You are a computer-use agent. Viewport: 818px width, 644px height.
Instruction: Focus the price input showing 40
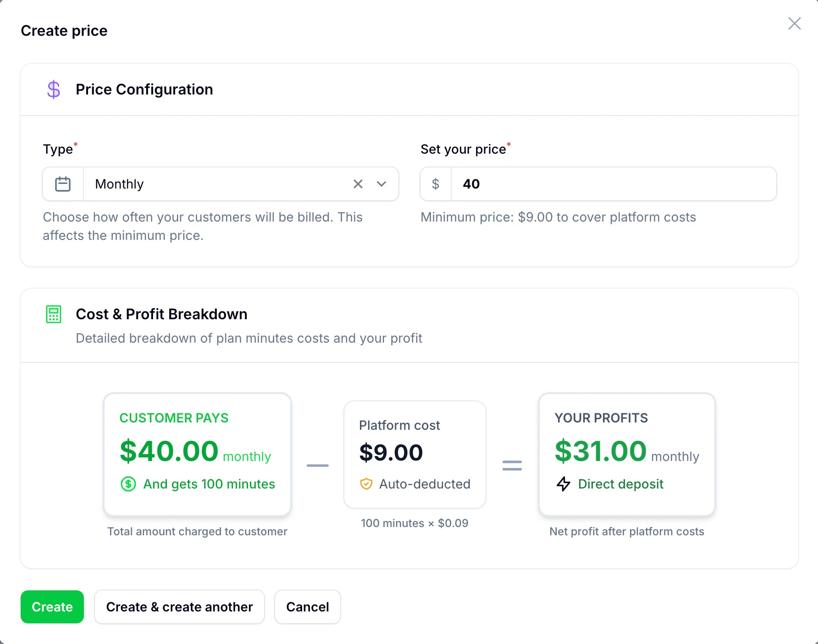tap(550, 183)
